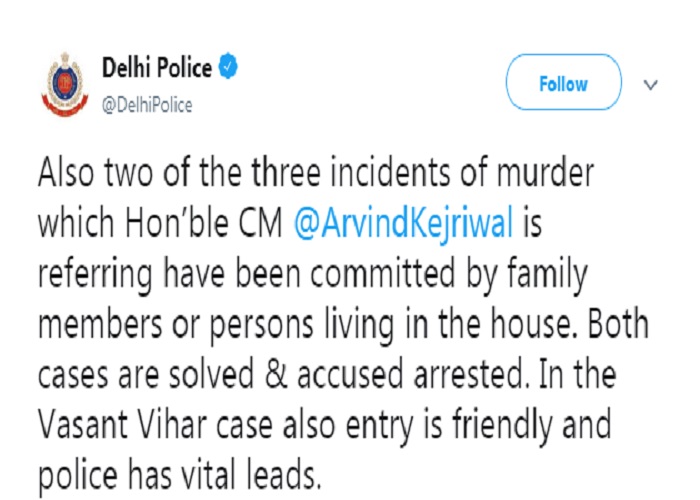This screenshot has width=700, height=500.
Task: Open the Delhi Police profile avatar
Action: [65, 84]
